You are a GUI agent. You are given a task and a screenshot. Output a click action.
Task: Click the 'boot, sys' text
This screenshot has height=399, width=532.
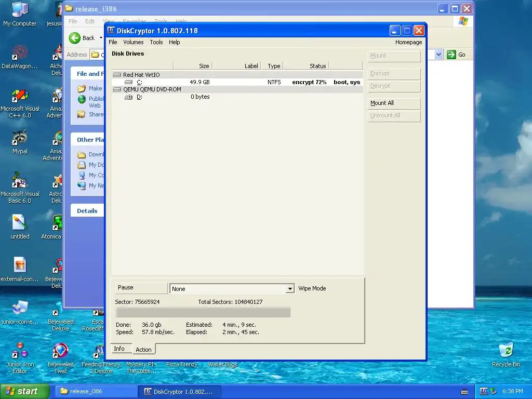pyautogui.click(x=347, y=82)
